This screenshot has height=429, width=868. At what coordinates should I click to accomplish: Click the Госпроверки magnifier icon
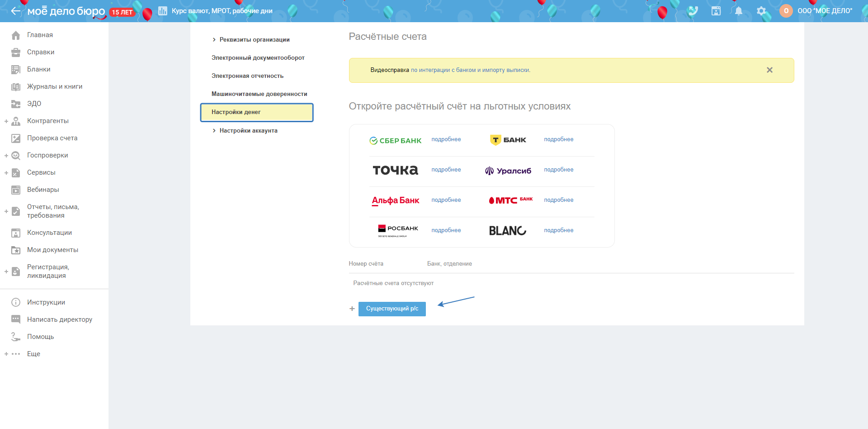point(16,155)
